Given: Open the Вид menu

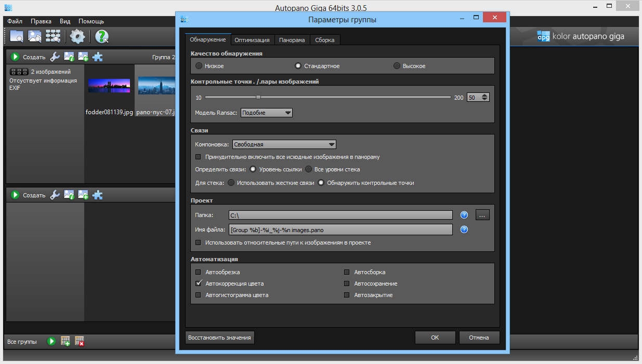Looking at the screenshot, I should [65, 21].
